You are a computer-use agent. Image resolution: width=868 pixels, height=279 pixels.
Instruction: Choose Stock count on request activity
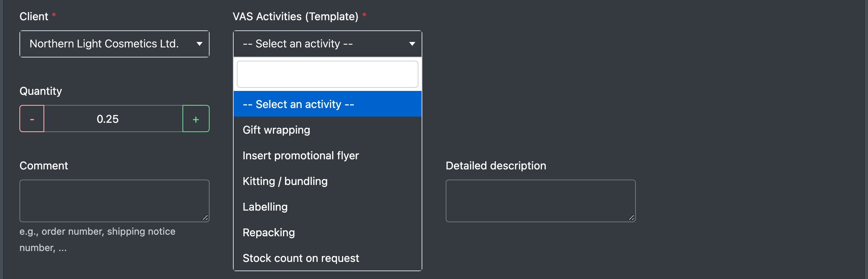coord(328,258)
